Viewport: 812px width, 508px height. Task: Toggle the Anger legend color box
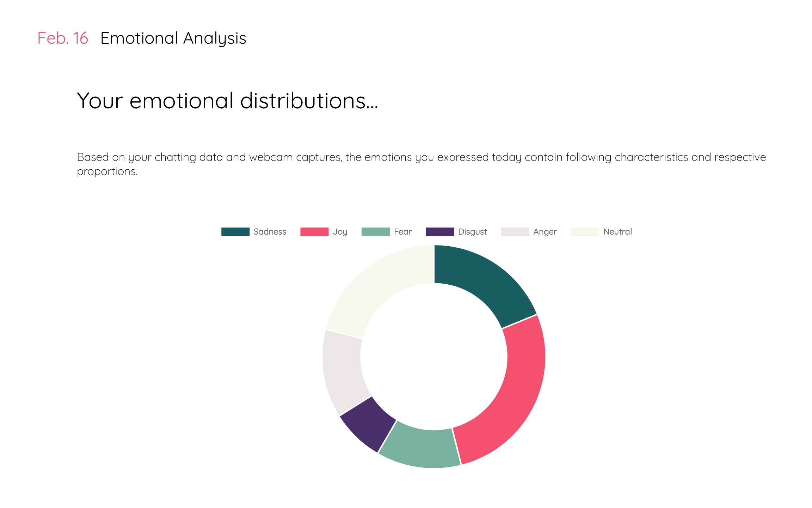(x=515, y=232)
